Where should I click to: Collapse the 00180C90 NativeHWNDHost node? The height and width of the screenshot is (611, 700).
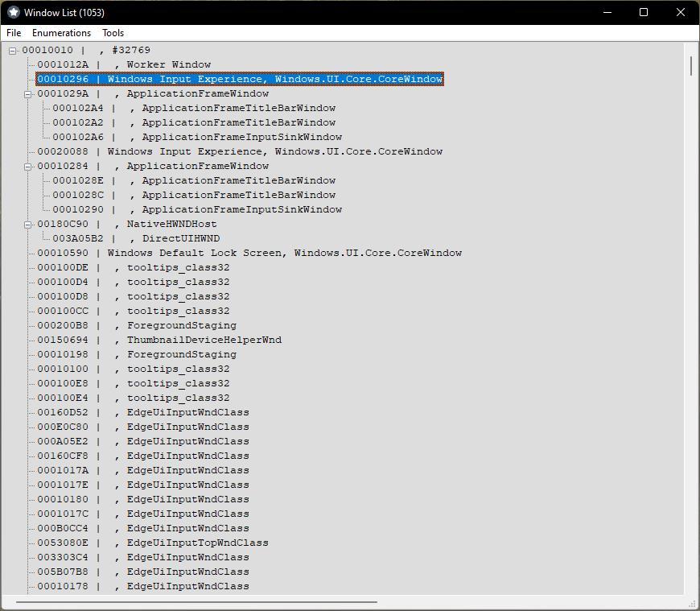27,225
